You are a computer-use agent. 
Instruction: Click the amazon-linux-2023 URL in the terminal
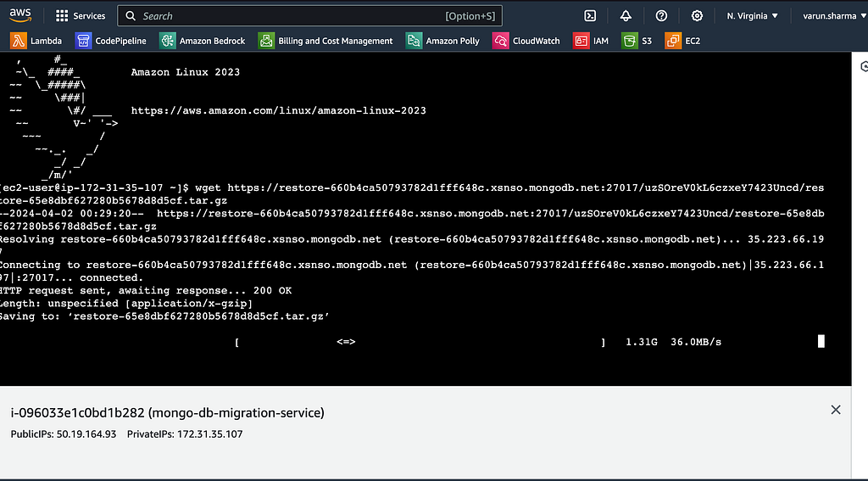click(278, 110)
